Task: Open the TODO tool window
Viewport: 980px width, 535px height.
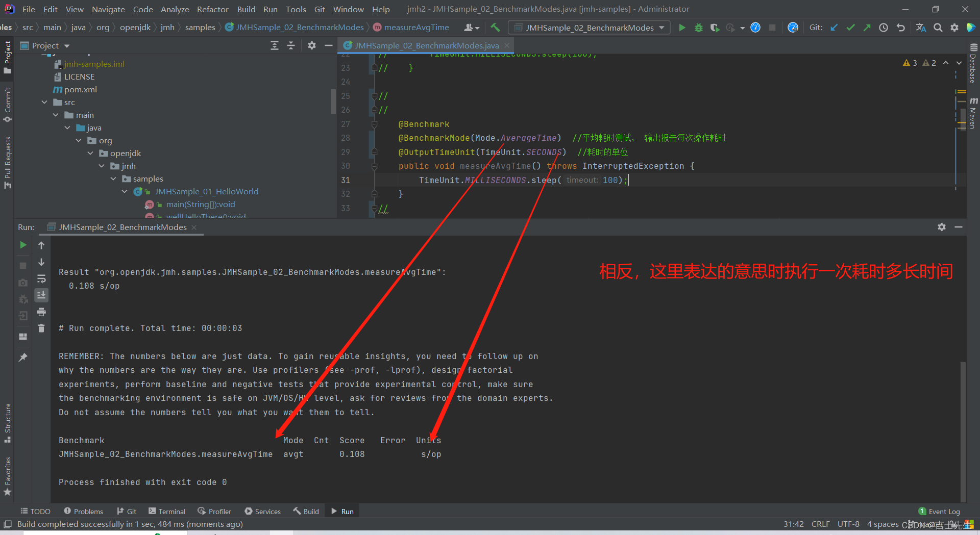Action: [35, 511]
